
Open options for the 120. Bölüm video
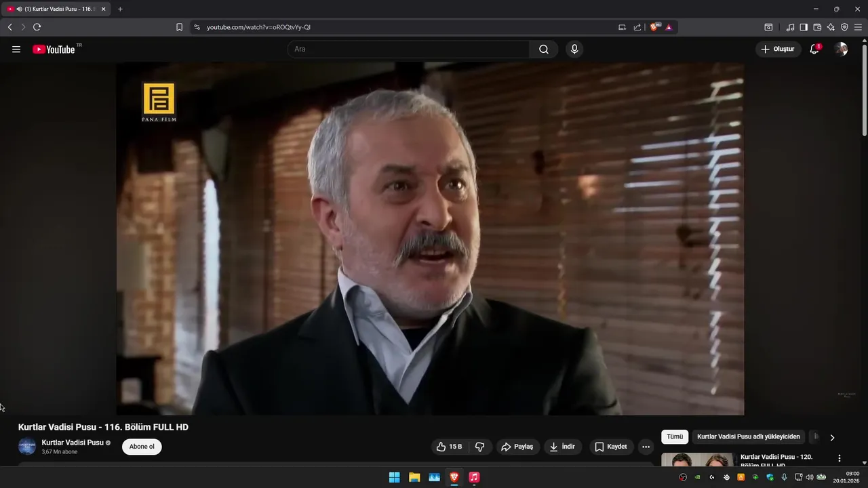840,458
